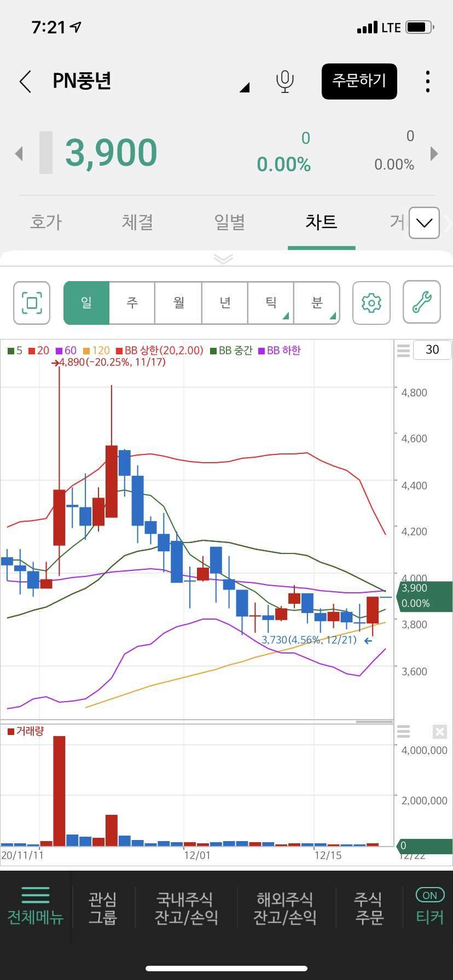453x980 pixels.
Task: Open the 전체메뉴 full menu
Action: 36,907
